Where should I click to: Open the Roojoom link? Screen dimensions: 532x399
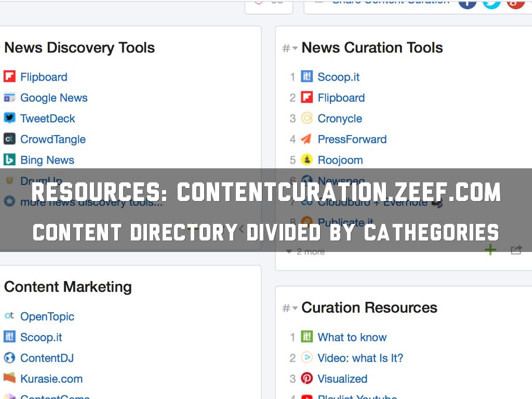[340, 160]
